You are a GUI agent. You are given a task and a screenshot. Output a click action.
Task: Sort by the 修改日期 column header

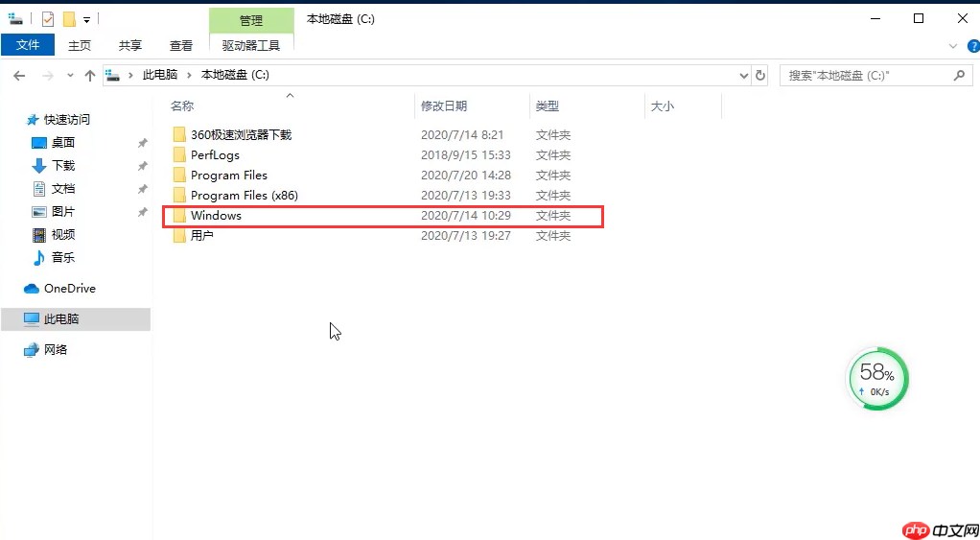pos(444,106)
